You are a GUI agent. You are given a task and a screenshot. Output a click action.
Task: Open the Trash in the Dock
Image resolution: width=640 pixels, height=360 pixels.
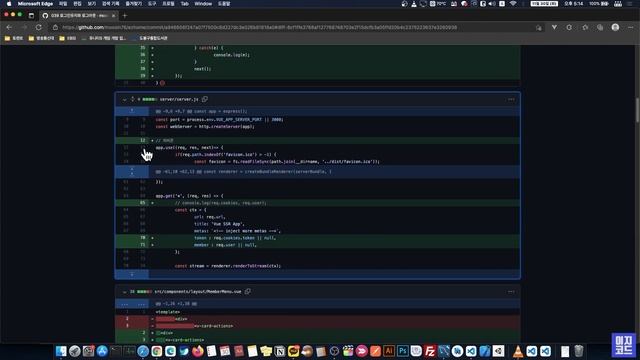point(579,351)
